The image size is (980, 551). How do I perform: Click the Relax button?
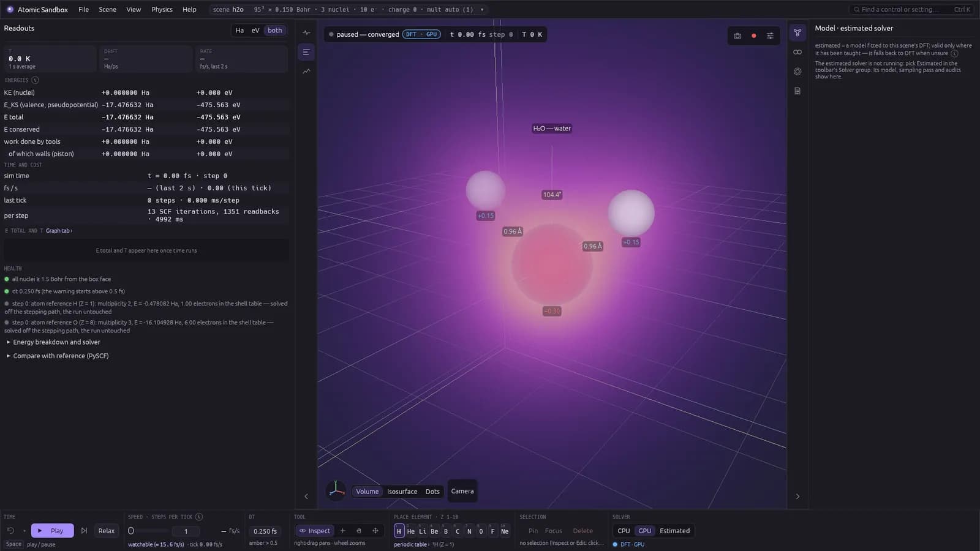click(x=107, y=531)
